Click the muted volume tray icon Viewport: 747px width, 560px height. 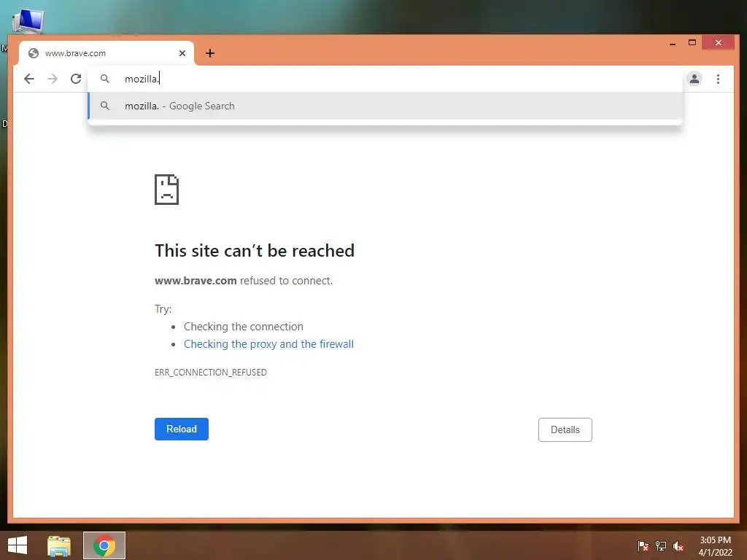point(678,546)
